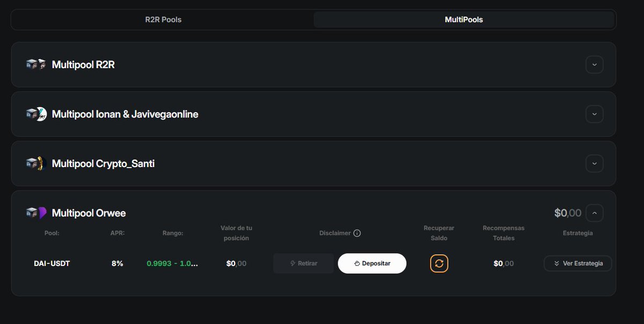Open the Disclaimer info icon
644x324 pixels.
pos(357,233)
